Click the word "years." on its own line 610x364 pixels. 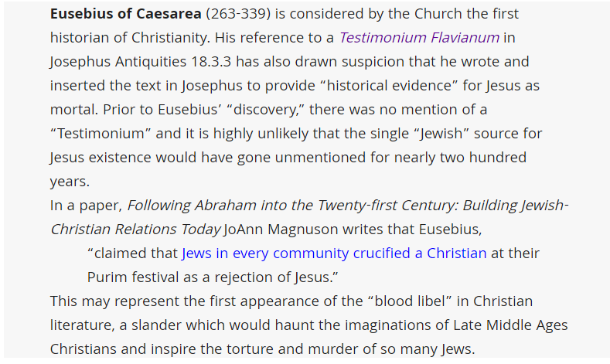(70, 181)
